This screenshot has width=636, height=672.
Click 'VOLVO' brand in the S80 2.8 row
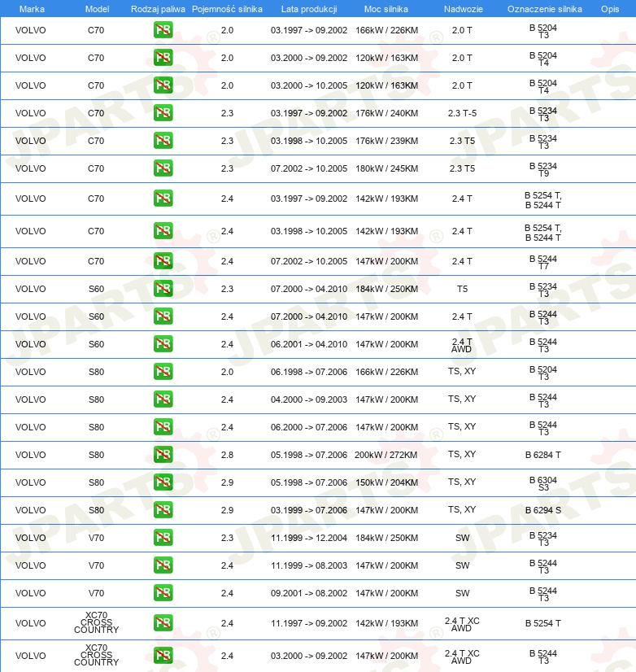click(30, 455)
